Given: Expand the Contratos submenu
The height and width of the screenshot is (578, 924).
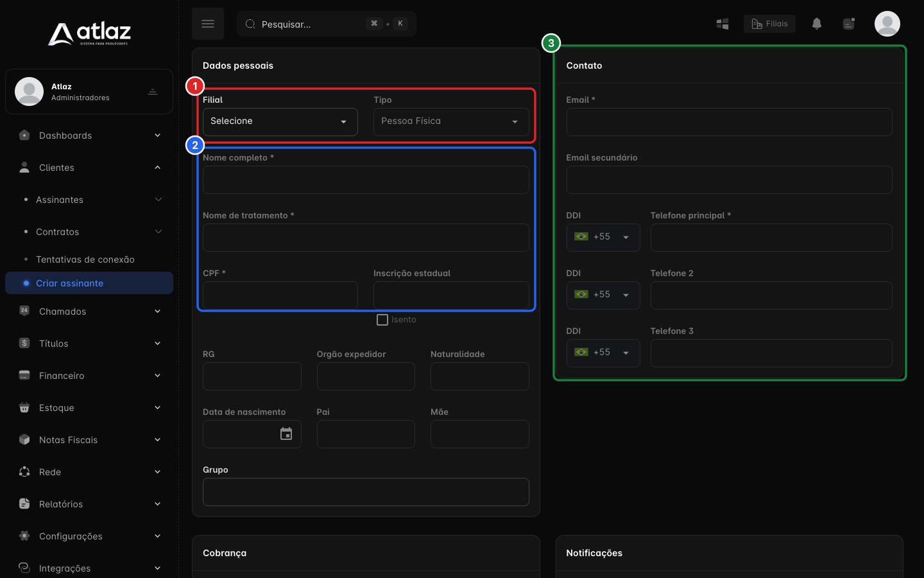Looking at the screenshot, I should pos(89,232).
